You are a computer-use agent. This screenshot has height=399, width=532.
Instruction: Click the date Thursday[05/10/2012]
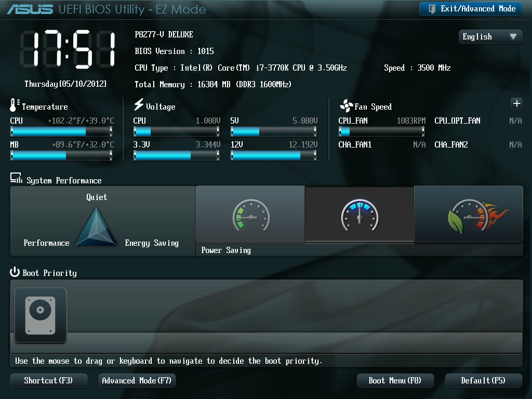point(65,84)
